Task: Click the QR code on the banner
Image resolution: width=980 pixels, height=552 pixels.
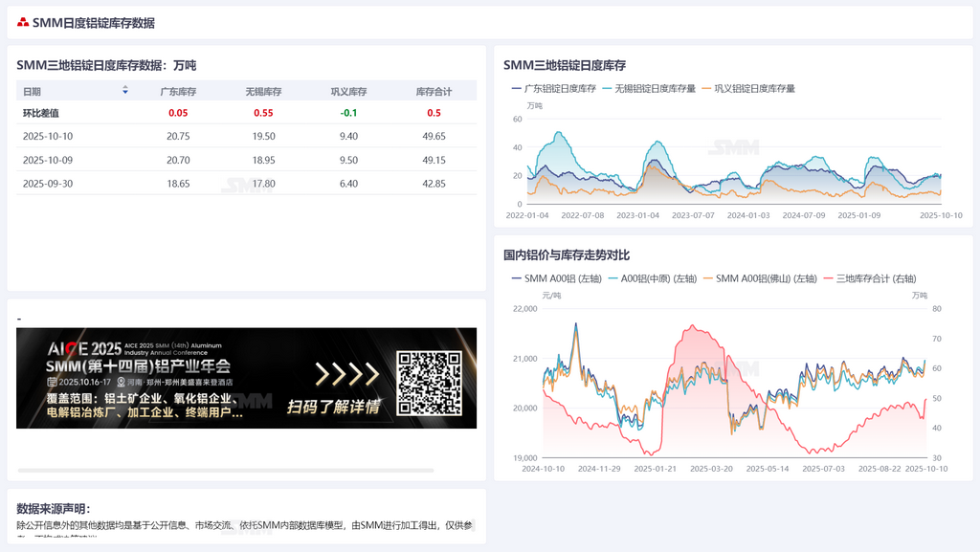Action: tap(430, 383)
